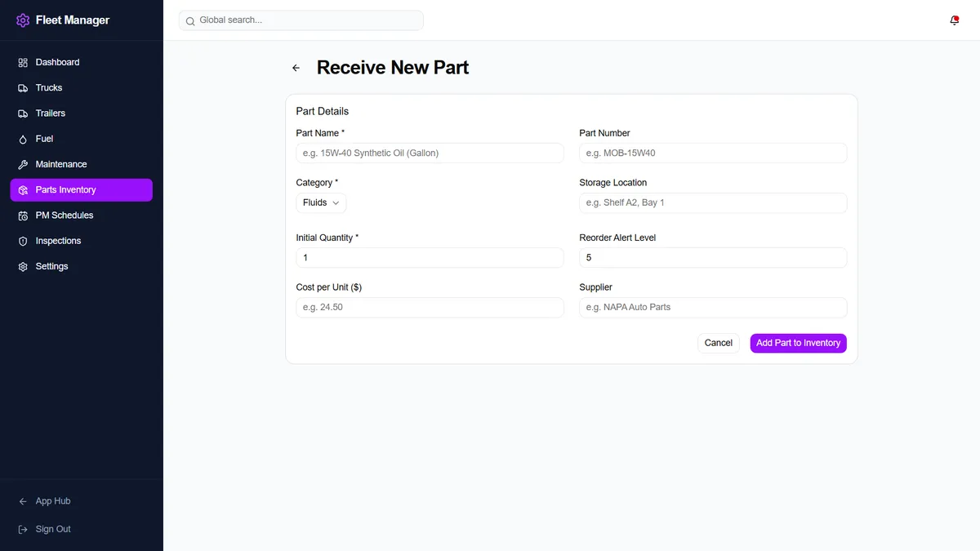The image size is (980, 551).
Task: Go to the Maintenance page
Action: [x=81, y=164]
